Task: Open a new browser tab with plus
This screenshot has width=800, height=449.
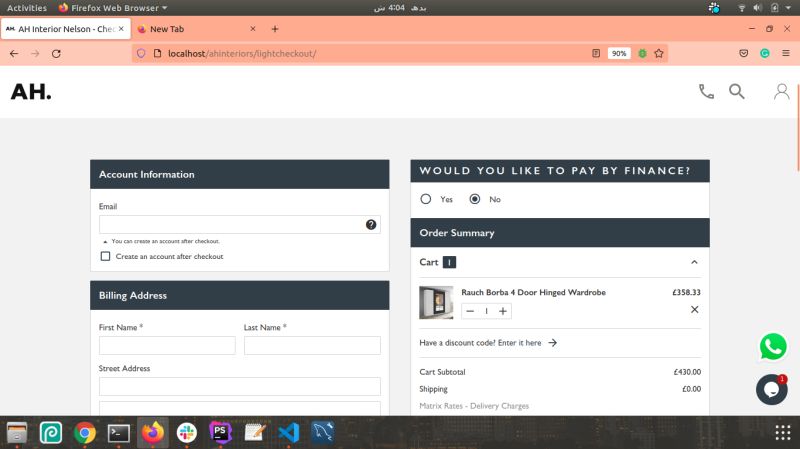Action: click(275, 29)
